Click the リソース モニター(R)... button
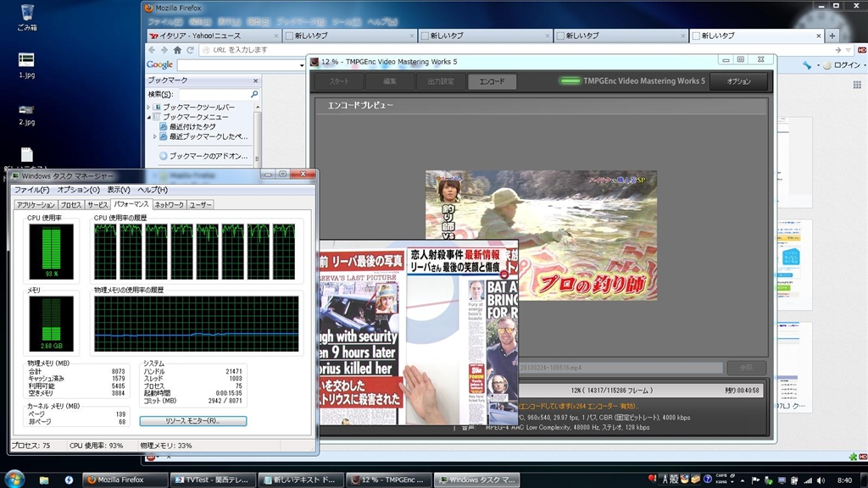This screenshot has height=488, width=868. point(193,420)
